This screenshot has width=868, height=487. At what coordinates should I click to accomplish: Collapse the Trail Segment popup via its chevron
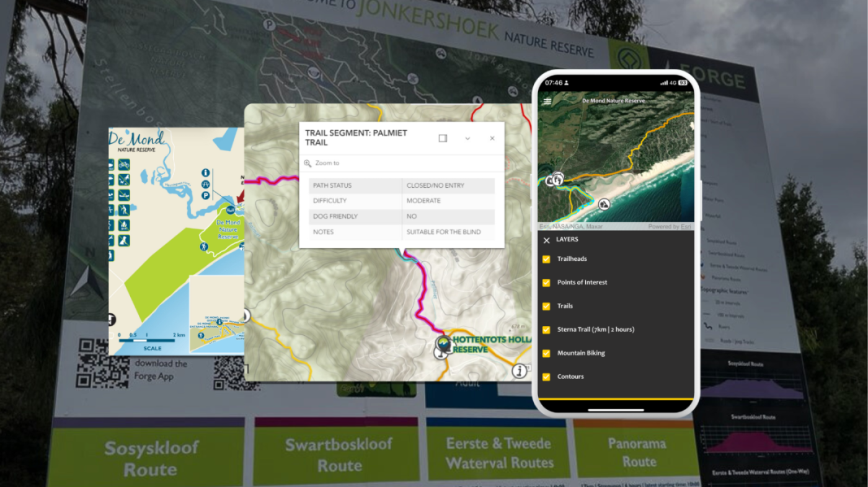(467, 138)
